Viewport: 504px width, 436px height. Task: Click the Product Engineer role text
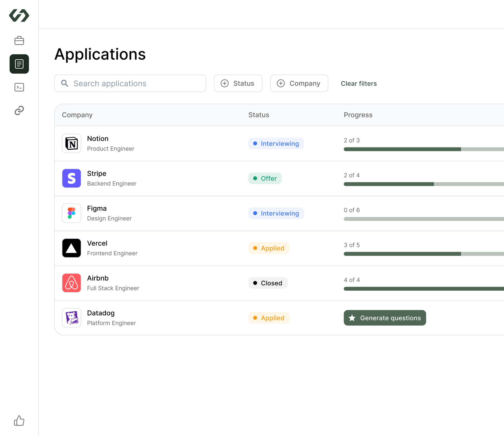[x=111, y=149]
